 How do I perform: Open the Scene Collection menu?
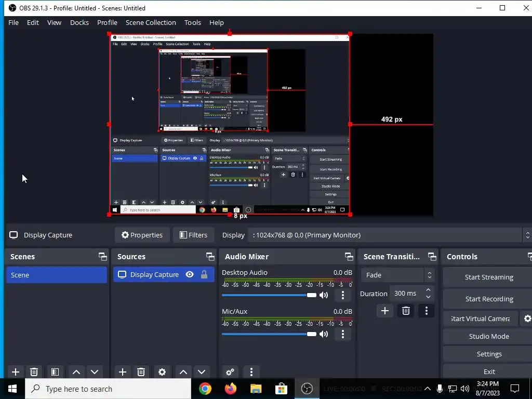click(151, 22)
